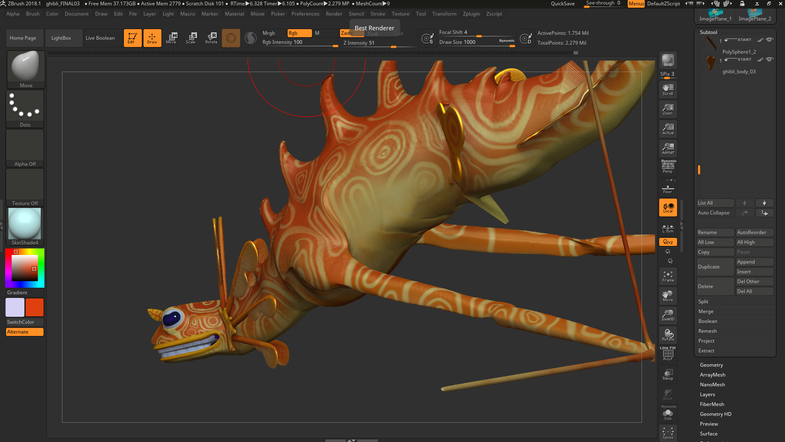The image size is (785, 442).
Task: Open the current brush thumbnail labeled Move
Action: [x=25, y=69]
